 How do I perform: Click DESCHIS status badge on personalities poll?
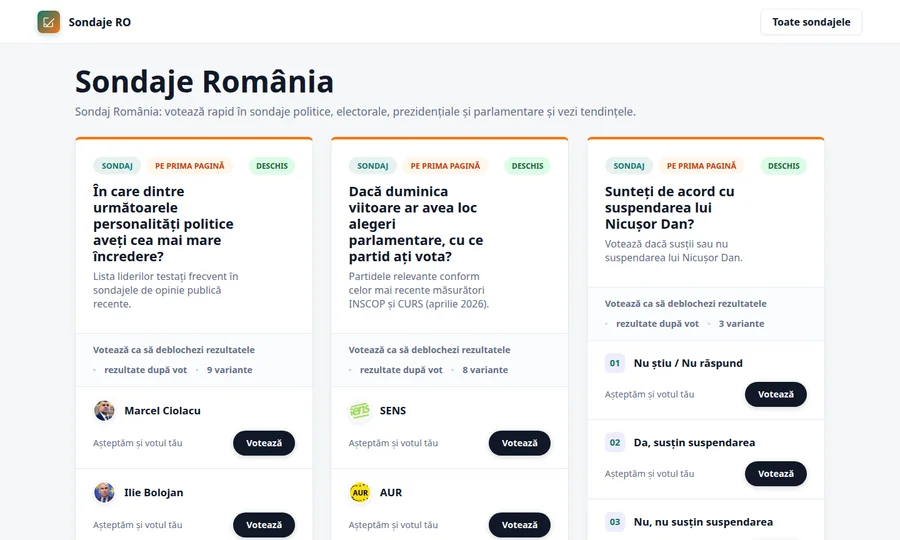coord(271,166)
